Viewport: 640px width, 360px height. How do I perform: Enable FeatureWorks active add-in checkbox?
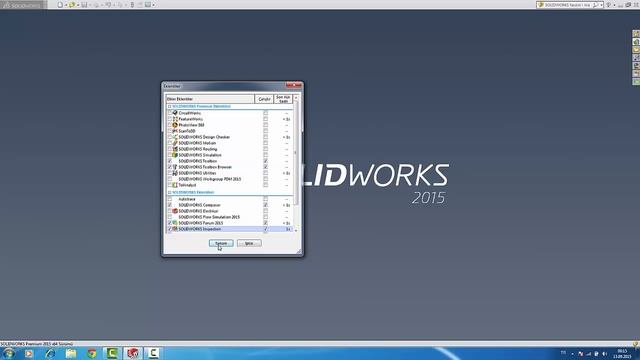pyautogui.click(x=170, y=119)
